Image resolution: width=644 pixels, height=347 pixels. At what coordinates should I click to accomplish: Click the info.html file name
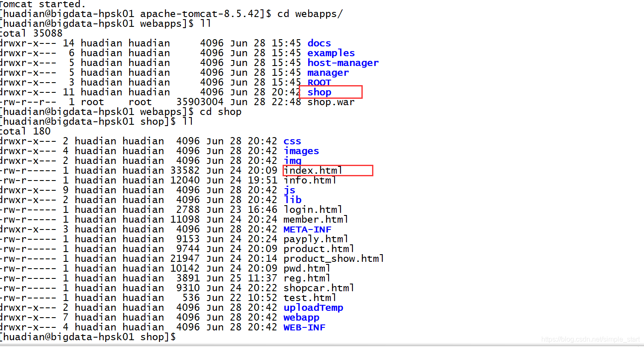point(310,181)
